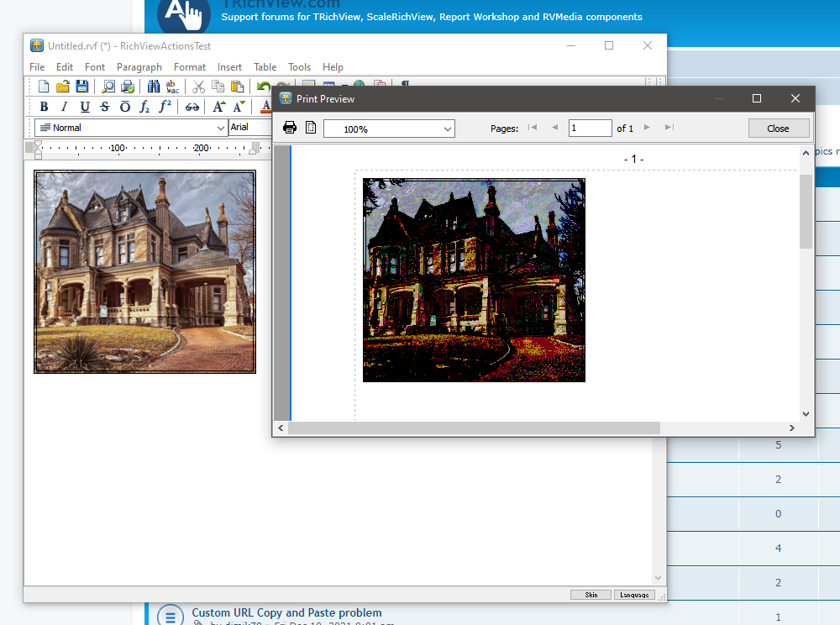Click the Find binoculars icon
Viewport: 840px width, 625px height.
pyautogui.click(x=154, y=87)
